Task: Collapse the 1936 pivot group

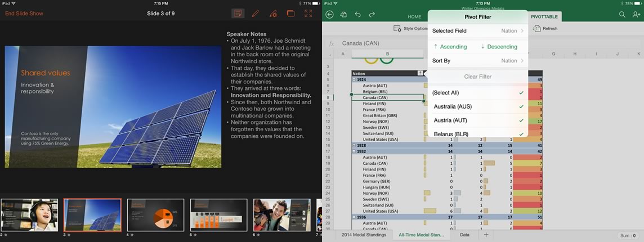Action: [354, 217]
